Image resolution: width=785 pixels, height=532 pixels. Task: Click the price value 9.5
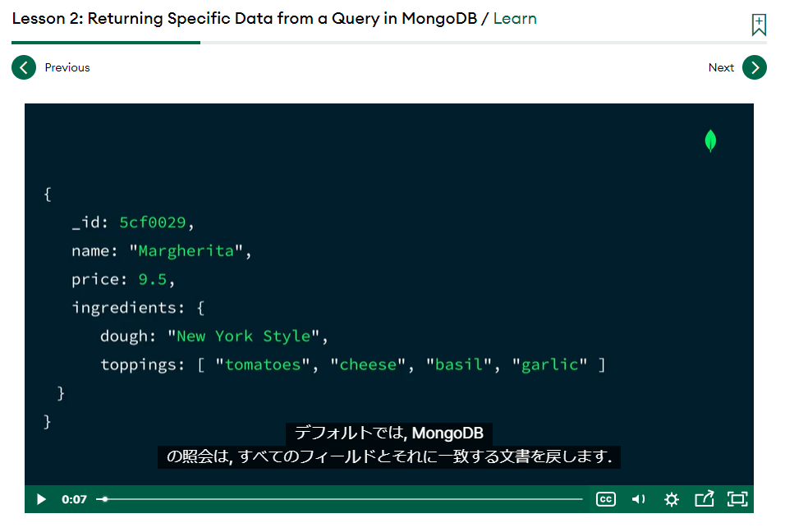click(x=152, y=279)
